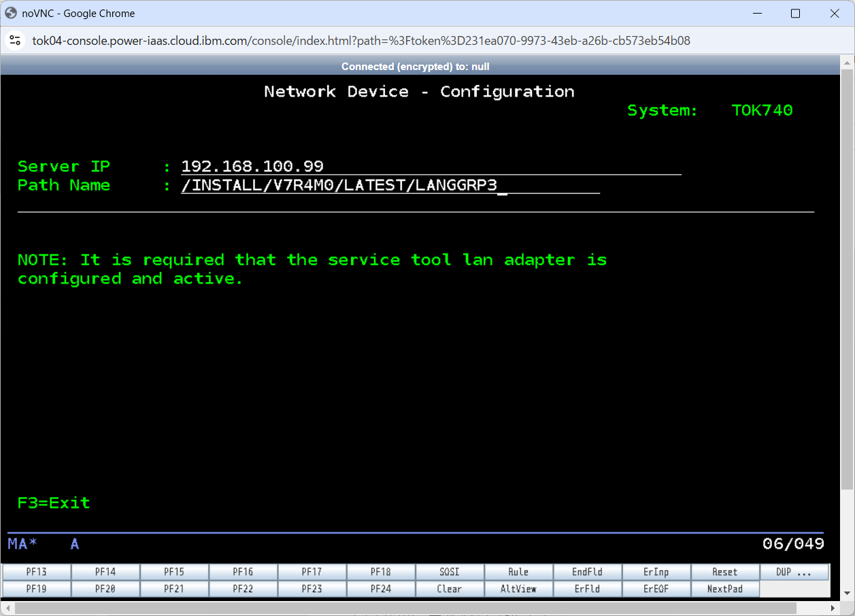855x616 pixels.
Task: Click the 'Path Name' label
Action: click(64, 186)
